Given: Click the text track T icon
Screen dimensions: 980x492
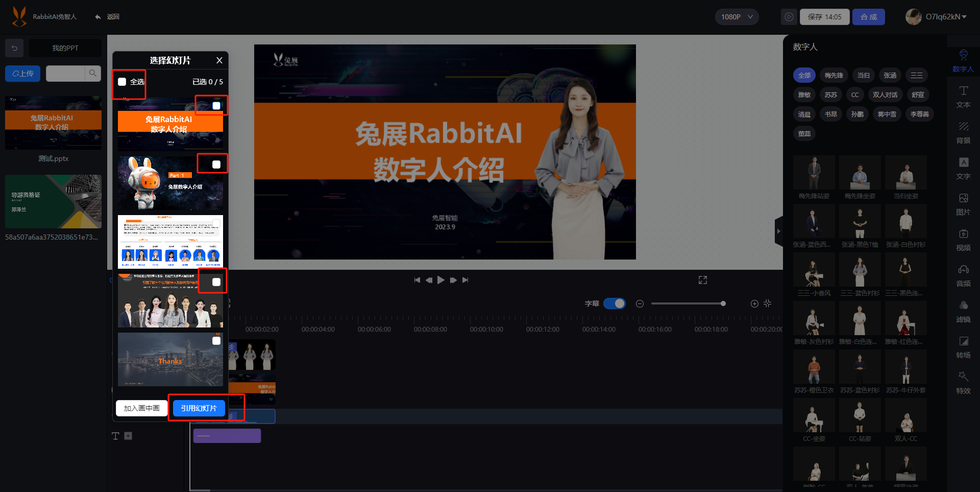Looking at the screenshot, I should 115,436.
